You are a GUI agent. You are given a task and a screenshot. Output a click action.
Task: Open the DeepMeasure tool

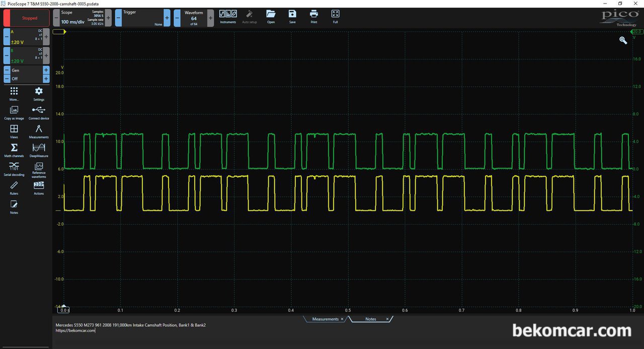[39, 150]
